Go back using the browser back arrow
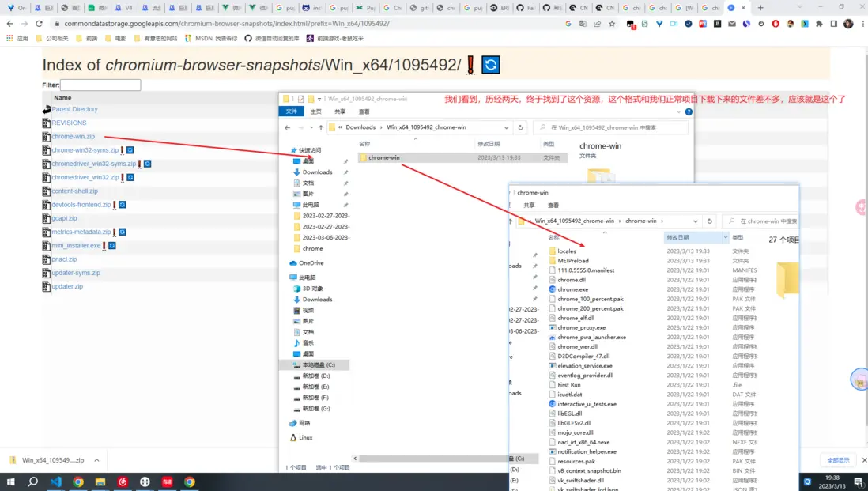 tap(10, 24)
